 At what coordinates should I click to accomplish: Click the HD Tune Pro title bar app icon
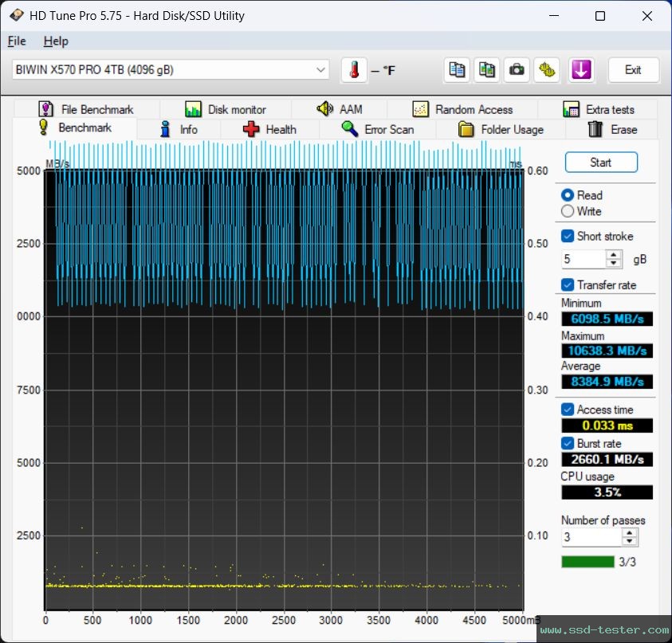[x=16, y=15]
